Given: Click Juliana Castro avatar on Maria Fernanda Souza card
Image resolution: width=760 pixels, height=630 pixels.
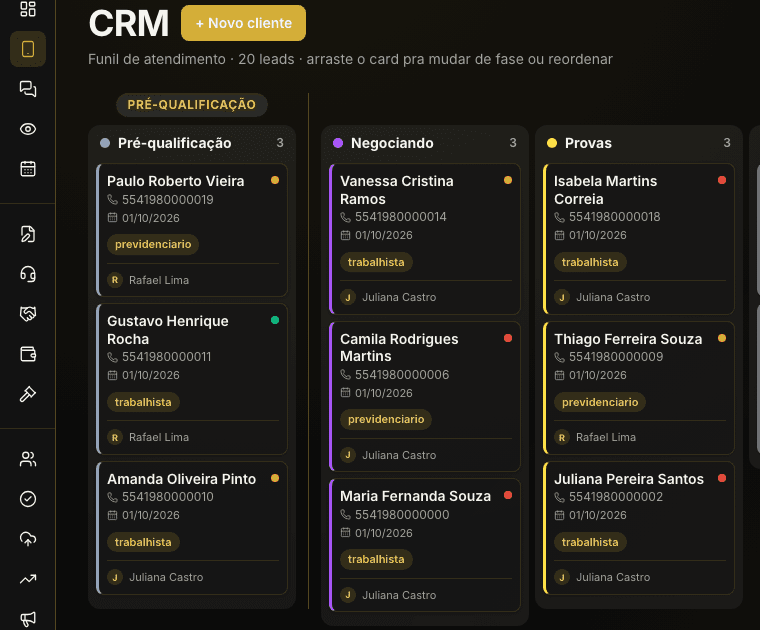Looking at the screenshot, I should [x=348, y=595].
